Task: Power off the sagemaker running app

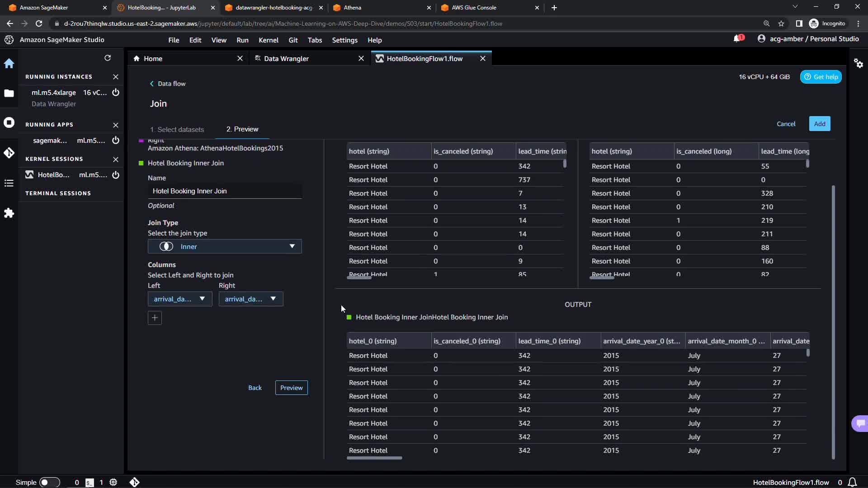Action: point(116,141)
